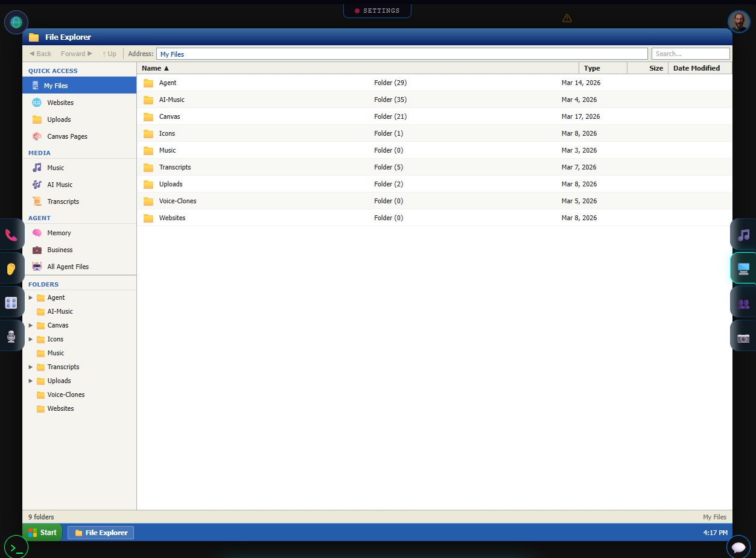Click the green terminal icon bottom left
The image size is (756, 558).
click(x=16, y=547)
